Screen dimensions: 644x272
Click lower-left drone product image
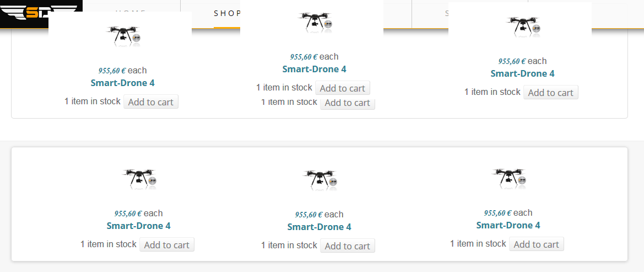tap(139, 179)
